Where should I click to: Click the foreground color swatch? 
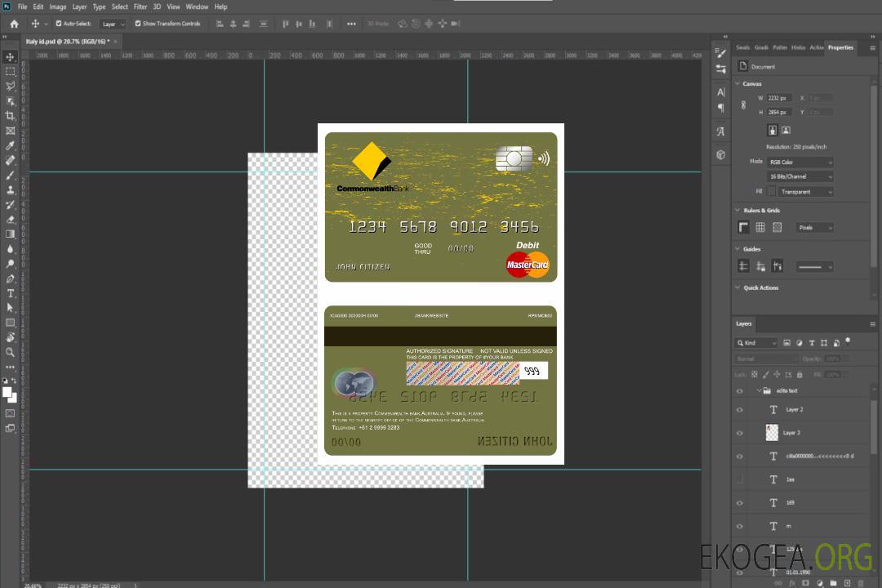click(x=7, y=392)
